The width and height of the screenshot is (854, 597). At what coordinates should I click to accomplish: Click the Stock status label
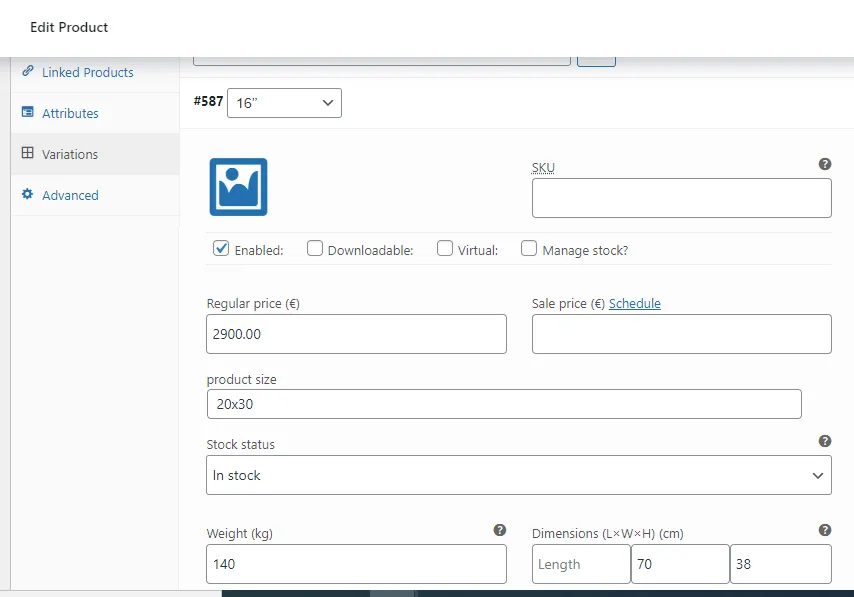tap(241, 444)
